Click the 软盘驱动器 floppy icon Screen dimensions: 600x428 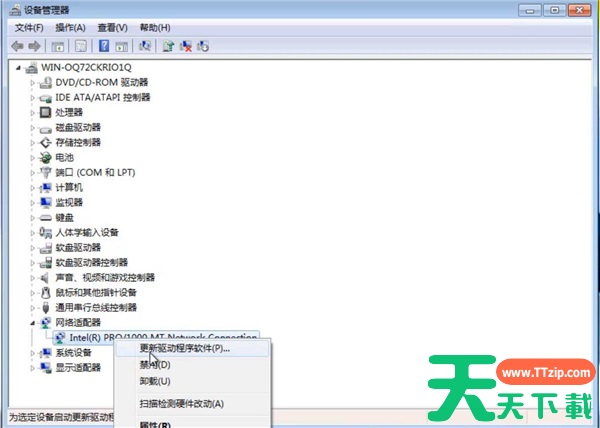[46, 247]
